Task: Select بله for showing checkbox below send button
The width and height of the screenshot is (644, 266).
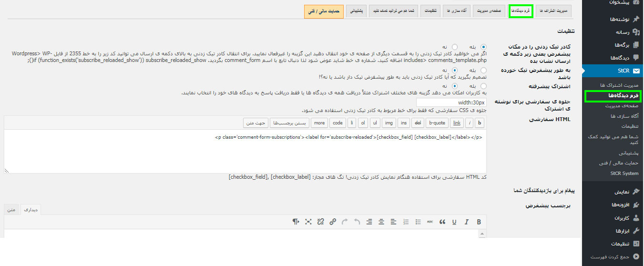Action: tap(484, 47)
